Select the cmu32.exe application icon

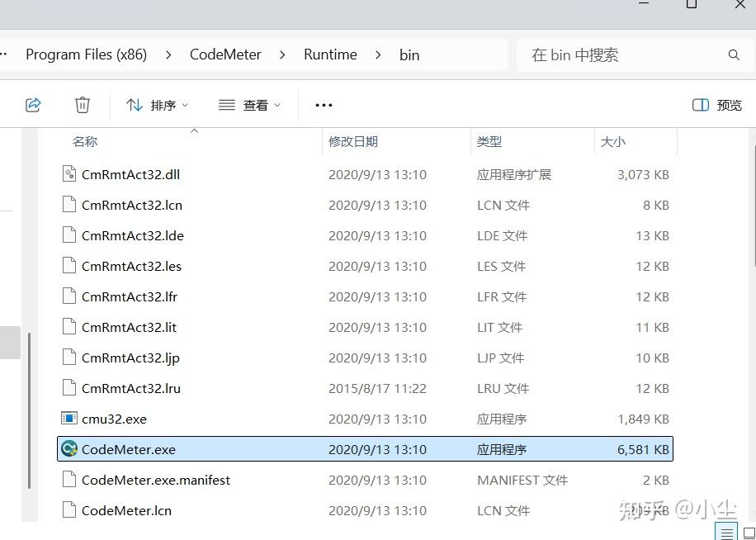point(69,418)
